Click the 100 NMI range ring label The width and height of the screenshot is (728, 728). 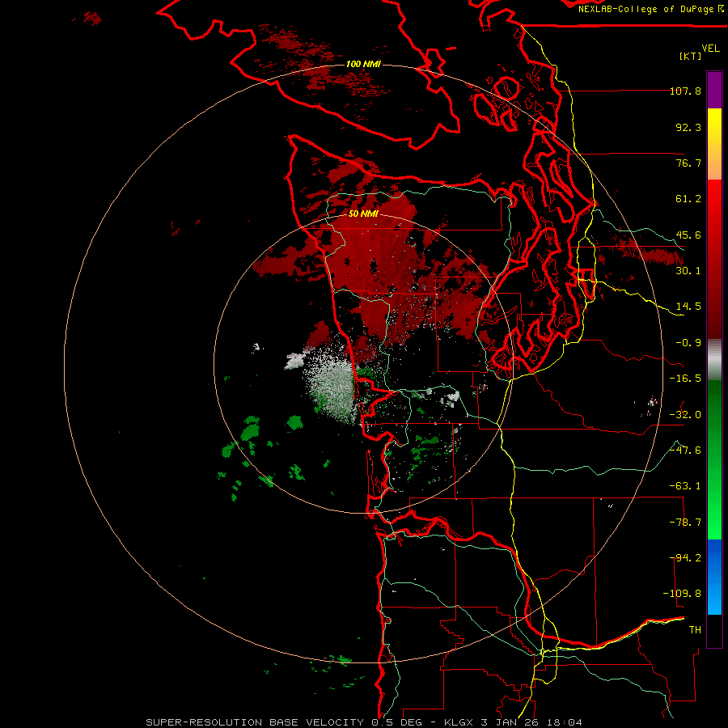[363, 64]
